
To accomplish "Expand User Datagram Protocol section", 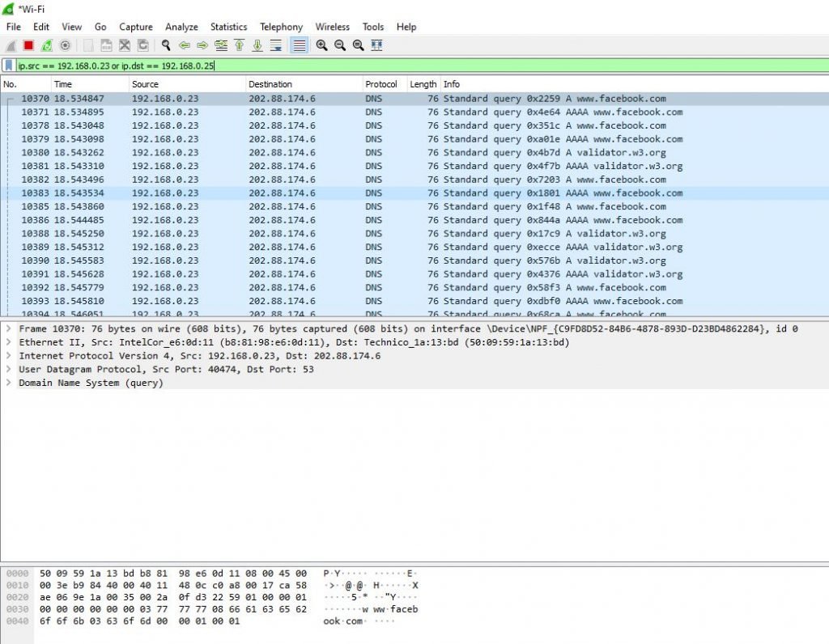I will pyautogui.click(x=8, y=369).
